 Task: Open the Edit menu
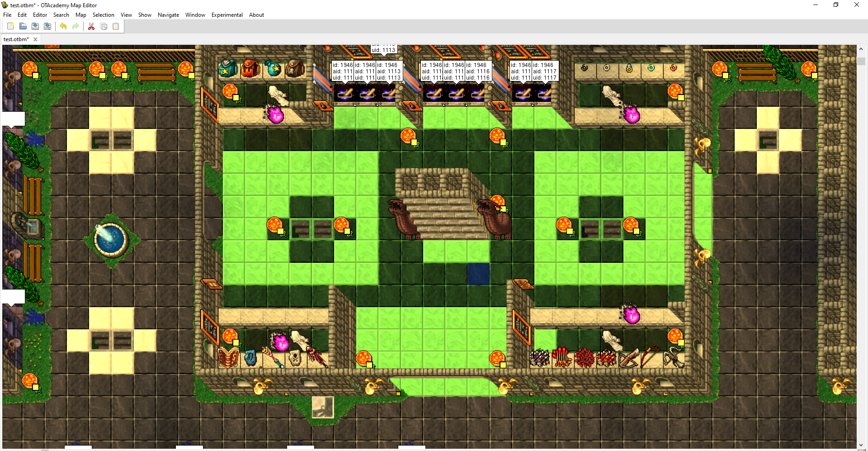coord(22,15)
